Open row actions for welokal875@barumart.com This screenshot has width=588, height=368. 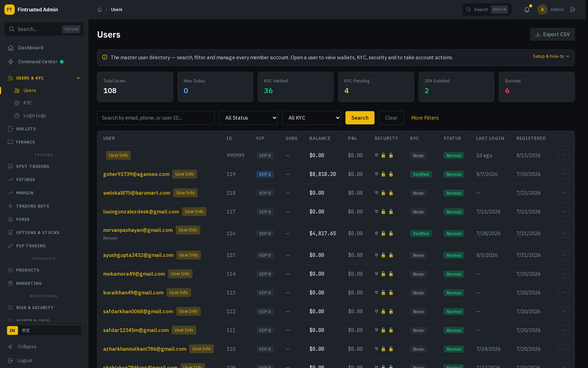point(563,193)
